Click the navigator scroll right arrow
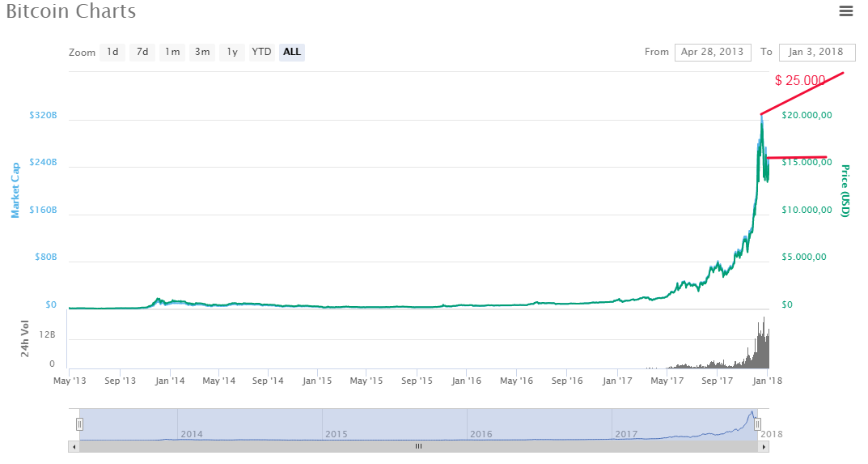Viewport: 868px width, 464px height. pyautogui.click(x=764, y=447)
